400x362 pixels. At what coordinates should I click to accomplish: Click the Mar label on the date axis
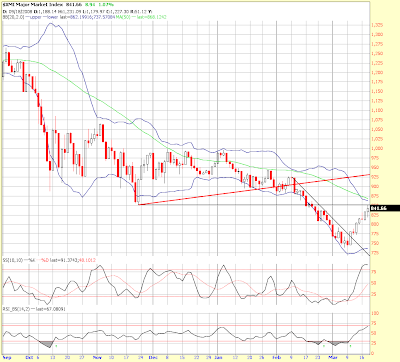(x=333, y=357)
